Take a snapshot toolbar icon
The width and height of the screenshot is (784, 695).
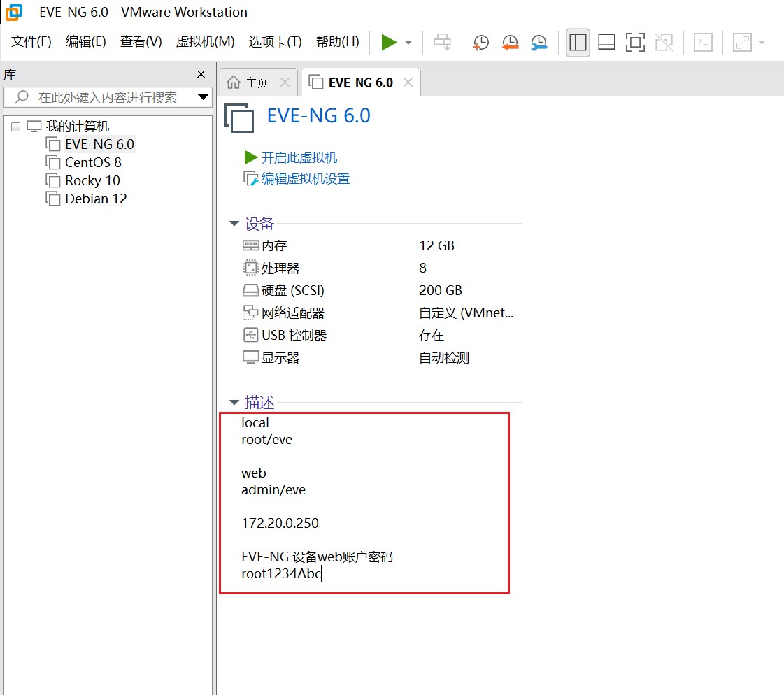481,42
